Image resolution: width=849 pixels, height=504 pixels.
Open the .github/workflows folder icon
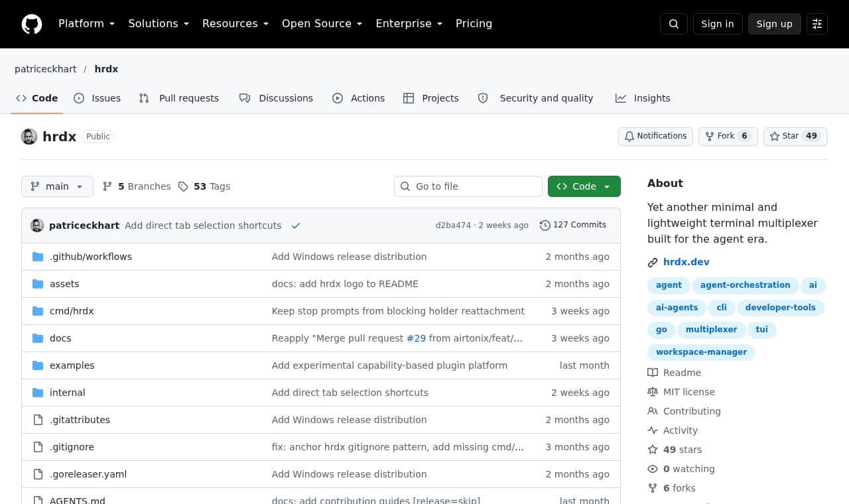[x=38, y=257]
